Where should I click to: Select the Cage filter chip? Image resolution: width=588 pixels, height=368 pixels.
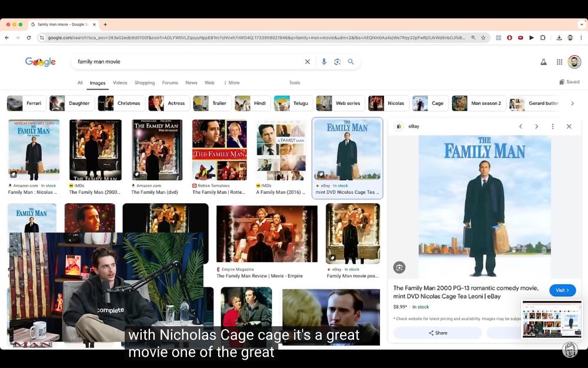[430, 103]
